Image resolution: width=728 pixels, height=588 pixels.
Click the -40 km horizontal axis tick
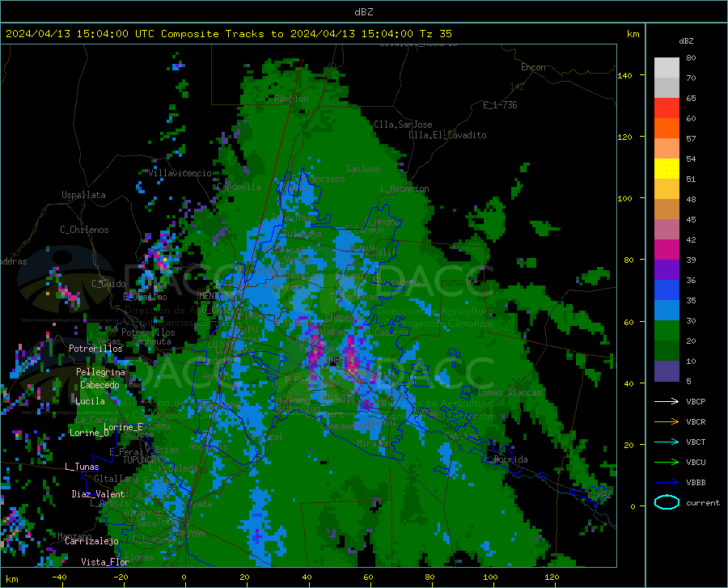point(59,577)
